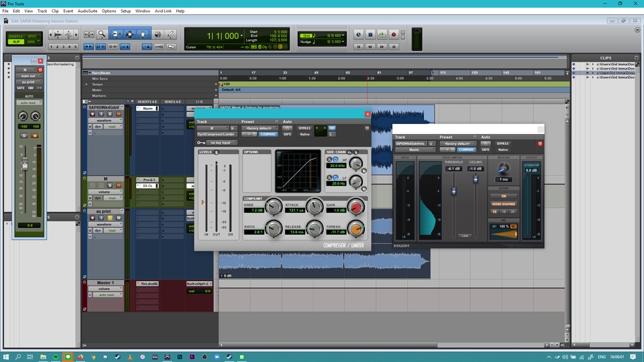Viewport: 644px width, 362px height.
Task: Enable SLIP edit mode
Action: coord(16,42)
